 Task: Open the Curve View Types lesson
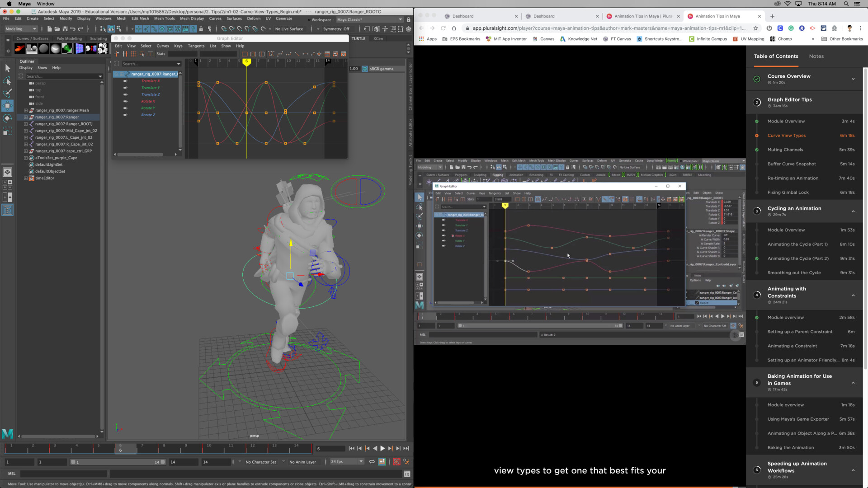point(787,135)
